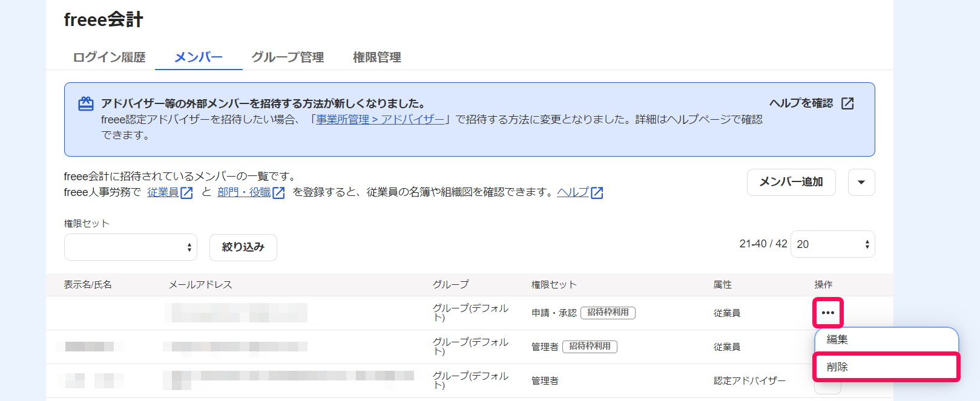Viewport: 980px width, 401px height.
Task: Click external icon next to ヘルプ link
Action: click(x=597, y=193)
